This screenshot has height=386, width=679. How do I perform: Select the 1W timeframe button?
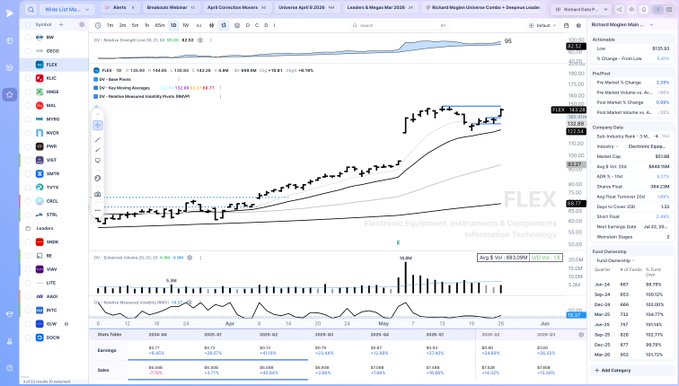pos(185,26)
